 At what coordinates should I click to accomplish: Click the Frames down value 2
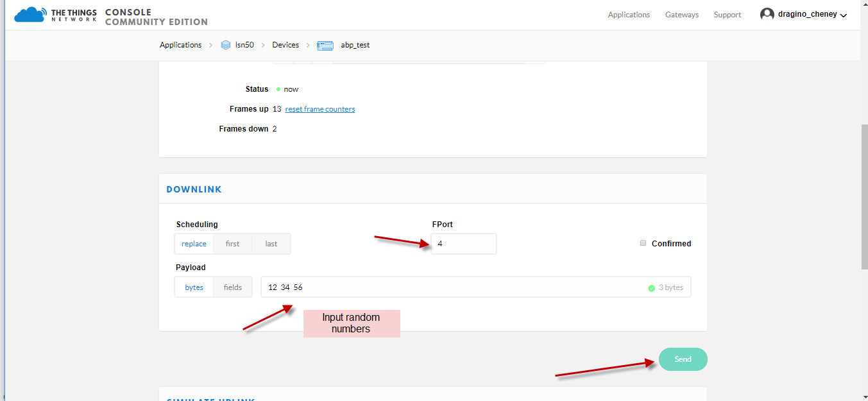click(275, 129)
